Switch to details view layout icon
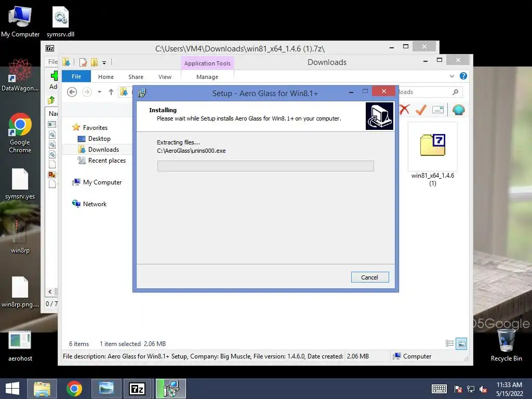Screen dimensions: 532x399 (x=449, y=343)
